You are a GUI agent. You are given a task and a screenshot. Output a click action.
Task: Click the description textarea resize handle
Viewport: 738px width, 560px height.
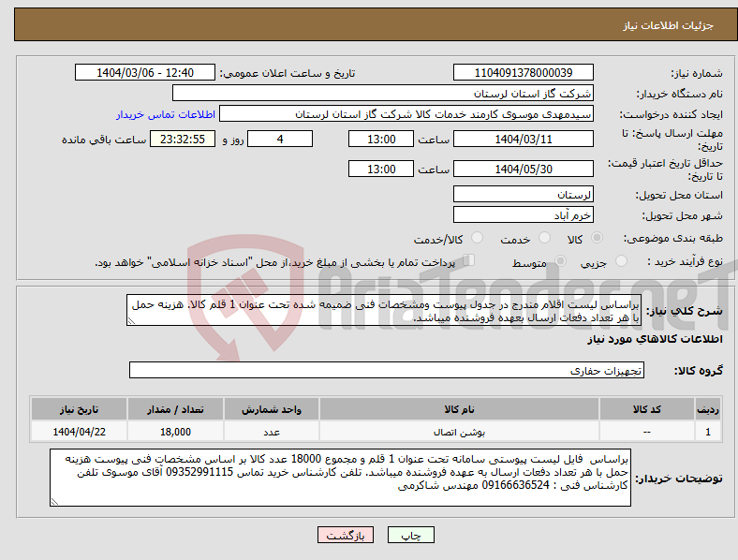coord(131,321)
